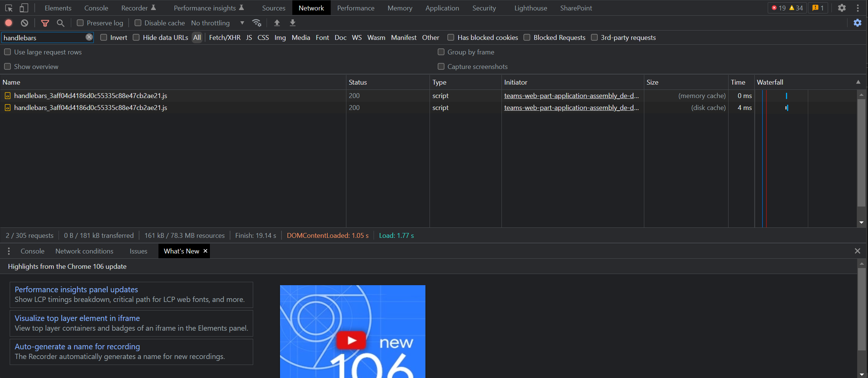
Task: Open Visualize top layer element link
Action: click(x=77, y=318)
